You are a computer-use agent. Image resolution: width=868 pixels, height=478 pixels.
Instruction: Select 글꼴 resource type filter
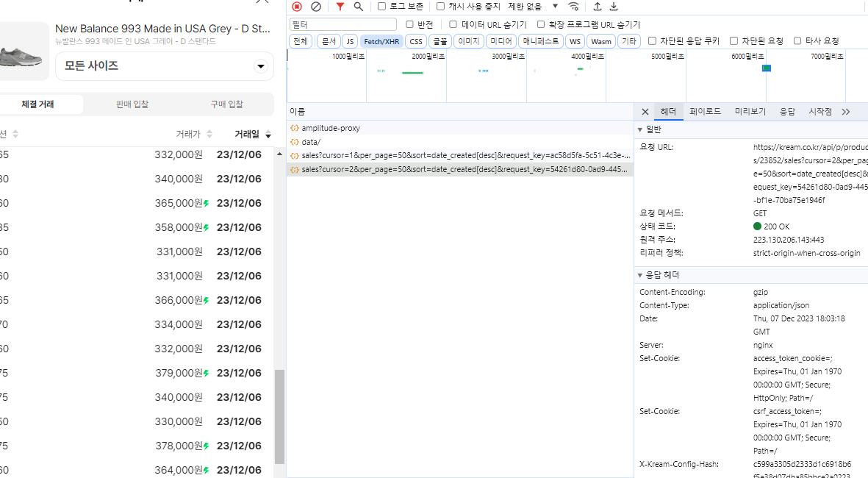pos(440,41)
